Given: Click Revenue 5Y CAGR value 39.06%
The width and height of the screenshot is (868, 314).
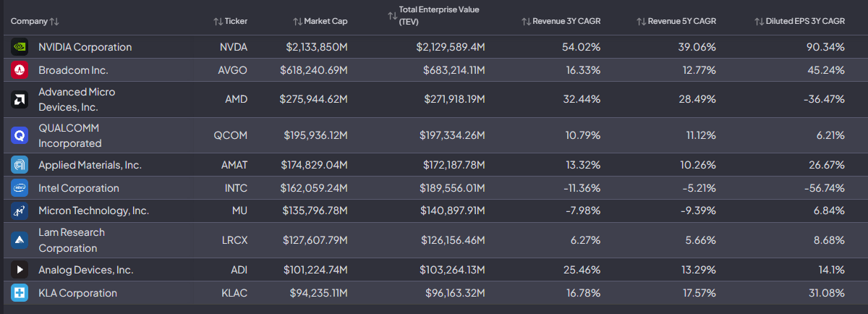Looking at the screenshot, I should click(x=697, y=47).
